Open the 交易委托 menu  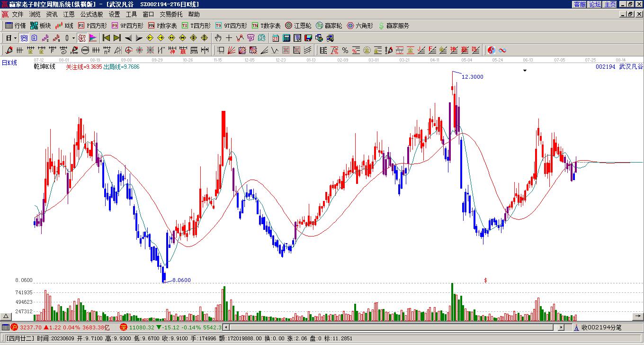(171, 15)
